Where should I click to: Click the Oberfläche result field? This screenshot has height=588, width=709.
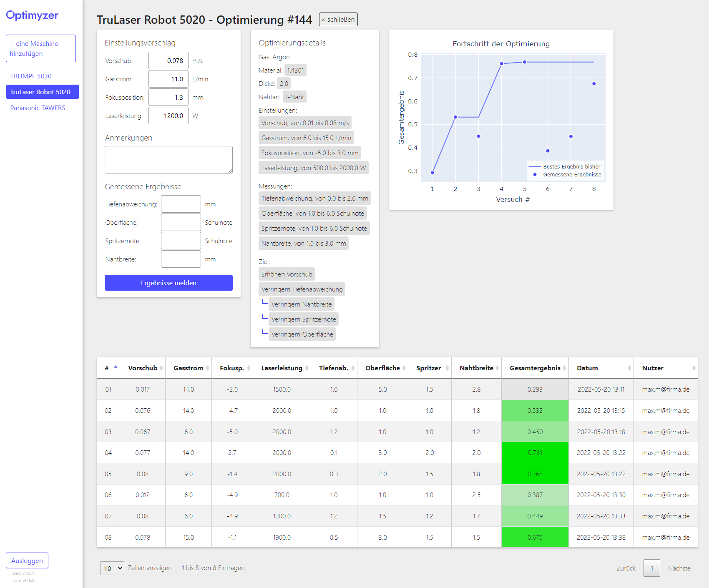(181, 222)
